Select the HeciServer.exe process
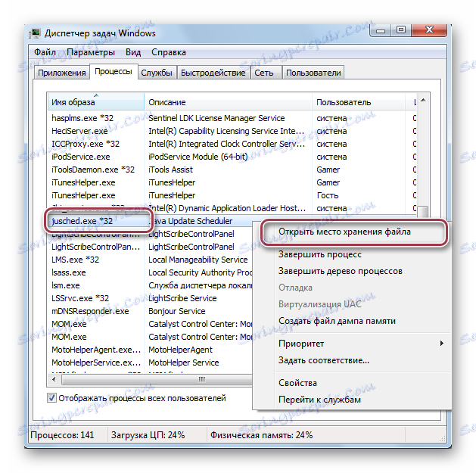Image resolution: width=476 pixels, height=473 pixels. point(79,131)
